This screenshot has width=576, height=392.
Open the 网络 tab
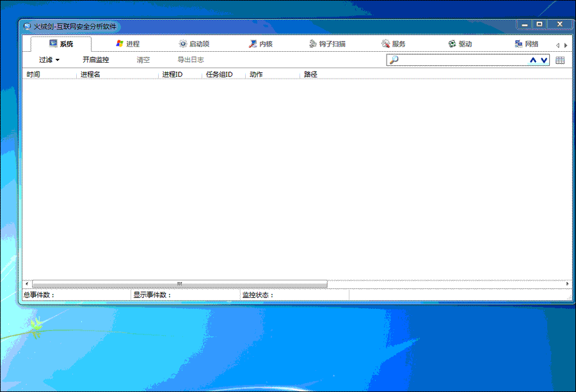click(527, 43)
